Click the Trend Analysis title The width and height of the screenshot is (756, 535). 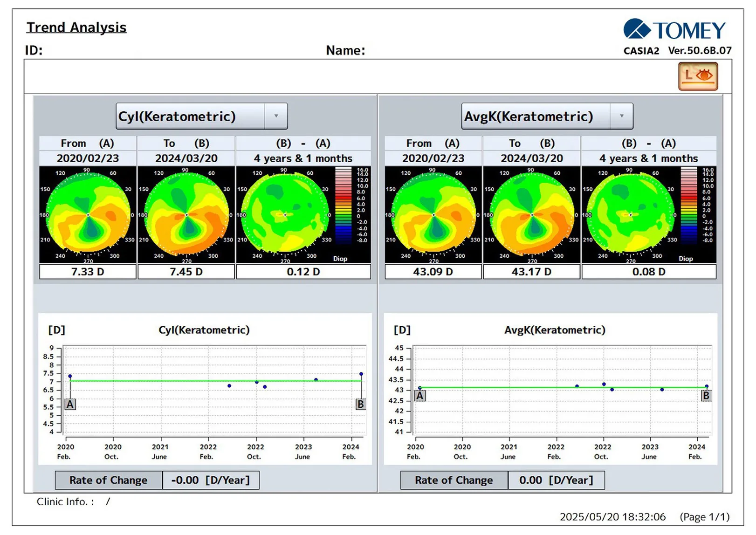point(76,27)
